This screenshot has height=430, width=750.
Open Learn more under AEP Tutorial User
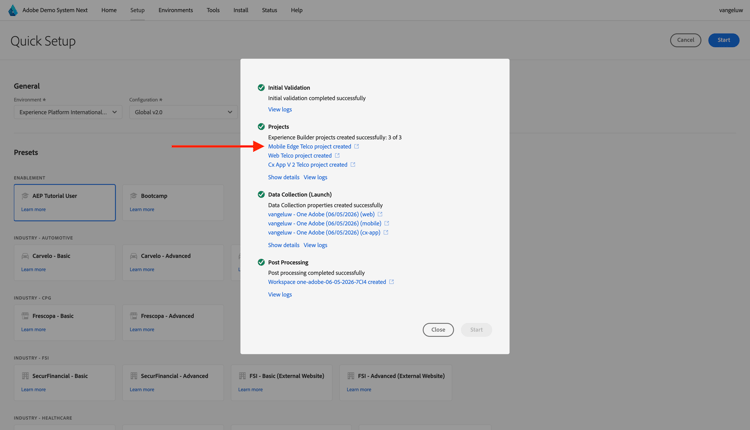tap(33, 209)
